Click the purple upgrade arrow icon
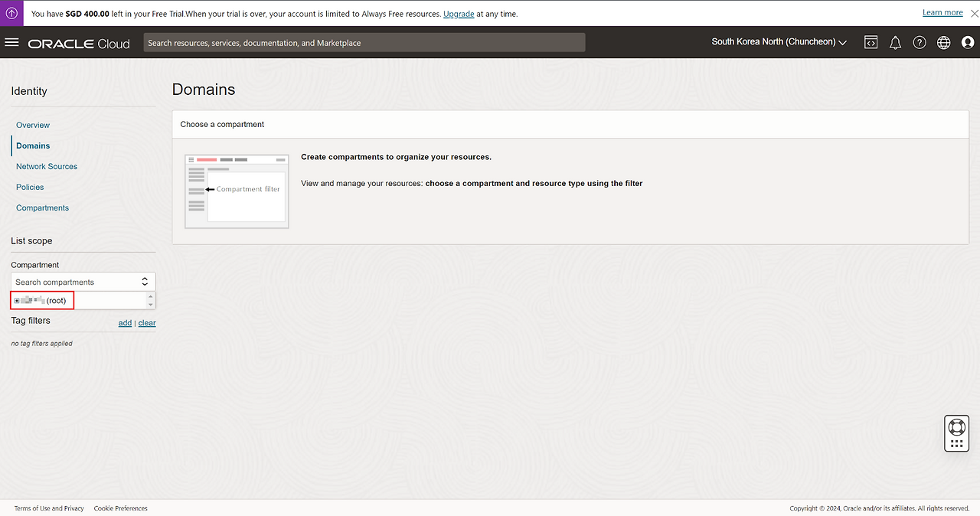The image size is (980, 516). click(11, 13)
